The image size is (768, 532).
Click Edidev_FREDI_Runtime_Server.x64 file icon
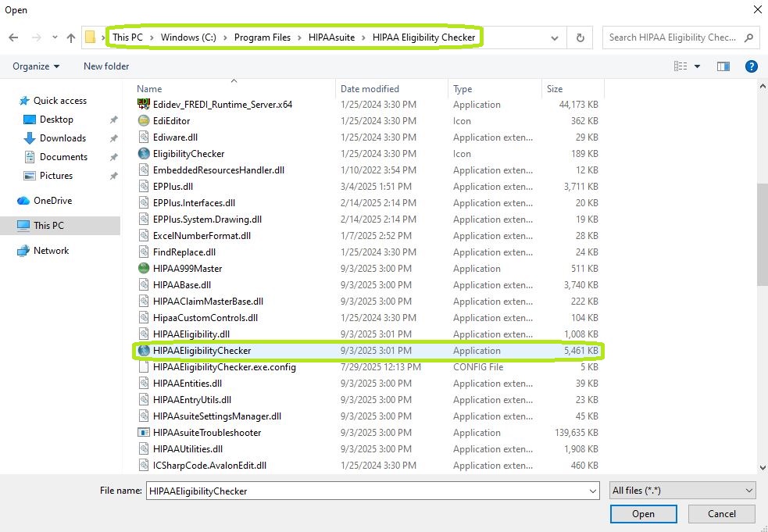[144, 105]
